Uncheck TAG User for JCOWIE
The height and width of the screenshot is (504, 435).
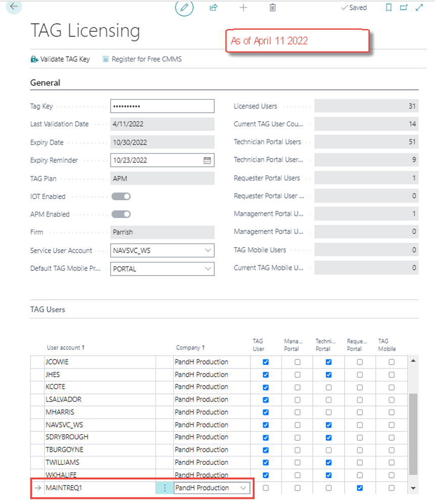(266, 362)
